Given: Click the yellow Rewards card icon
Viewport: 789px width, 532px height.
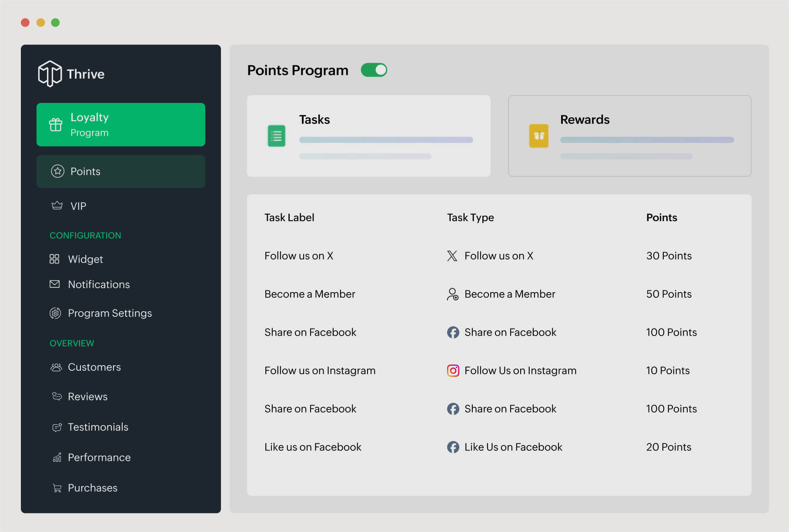Looking at the screenshot, I should pyautogui.click(x=538, y=136).
